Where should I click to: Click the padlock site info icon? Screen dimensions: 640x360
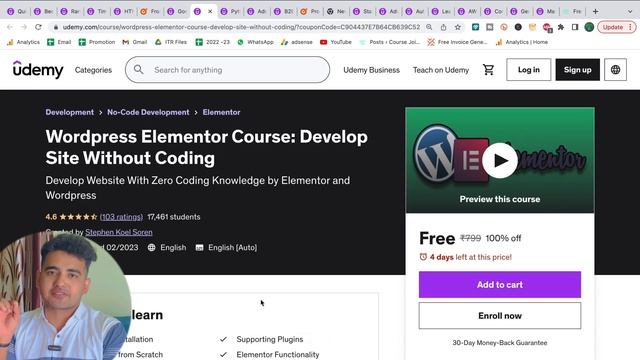pos(56,27)
